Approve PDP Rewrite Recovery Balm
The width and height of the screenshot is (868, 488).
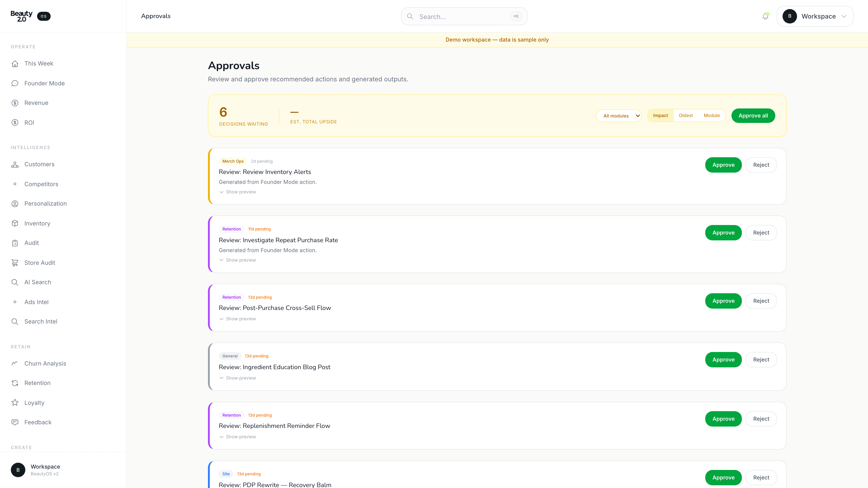723,478
